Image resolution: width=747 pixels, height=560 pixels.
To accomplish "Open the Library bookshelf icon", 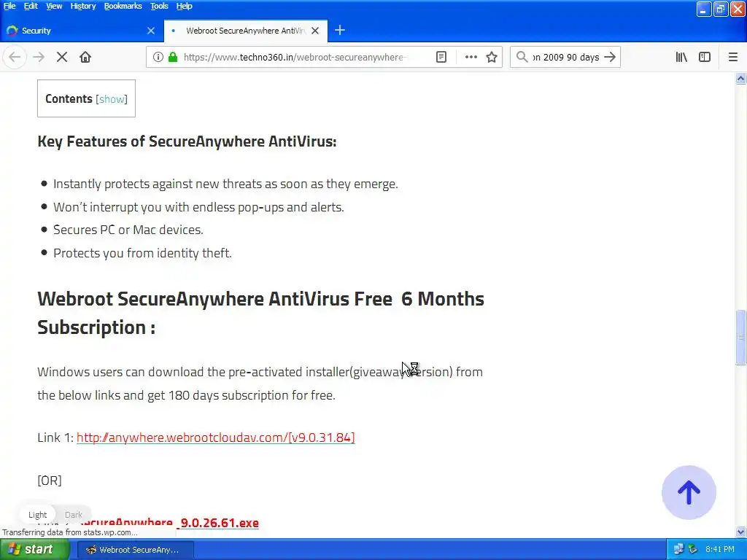I will 681,57.
